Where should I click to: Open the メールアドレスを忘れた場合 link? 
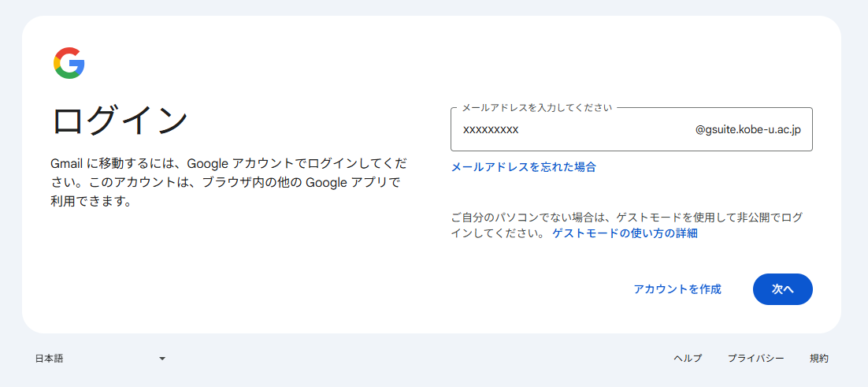[523, 167]
